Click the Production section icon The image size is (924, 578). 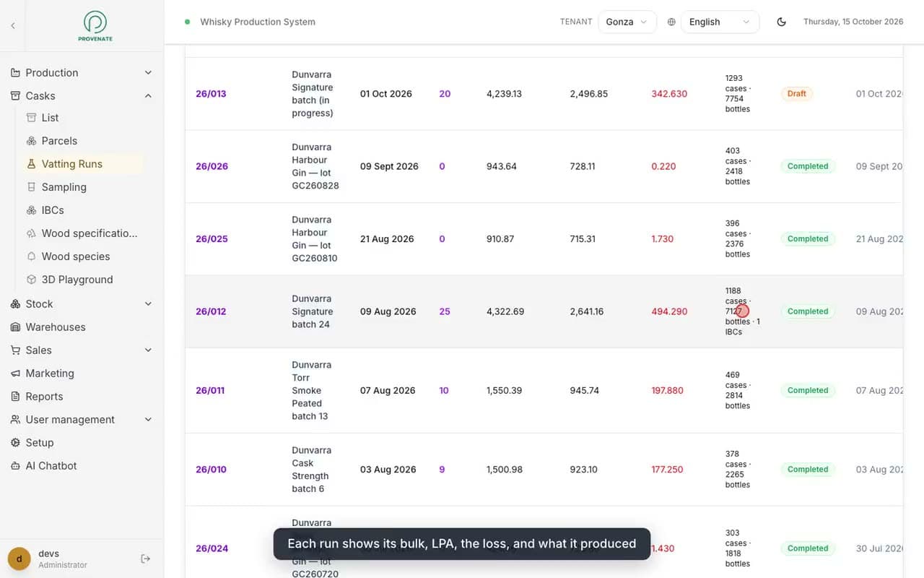tap(15, 73)
